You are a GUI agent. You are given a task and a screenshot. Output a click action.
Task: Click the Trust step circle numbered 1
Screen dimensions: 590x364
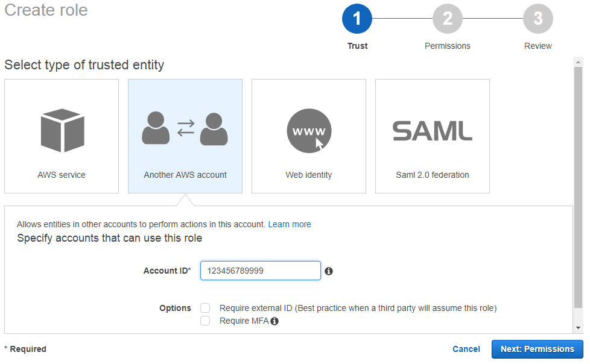point(357,19)
